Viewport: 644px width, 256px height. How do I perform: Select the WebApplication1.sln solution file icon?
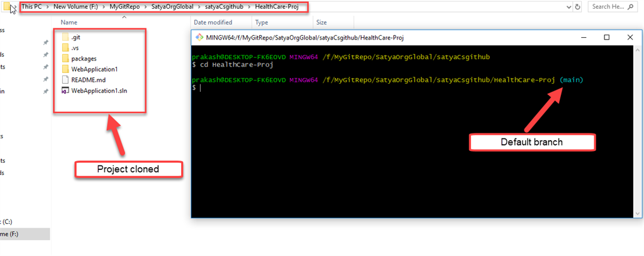(x=65, y=91)
